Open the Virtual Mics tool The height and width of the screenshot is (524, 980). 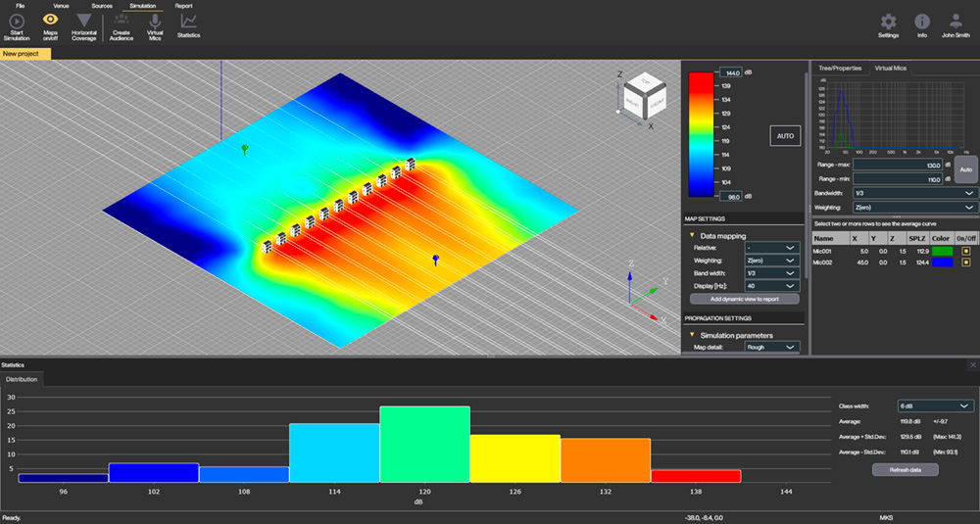pyautogui.click(x=155, y=22)
